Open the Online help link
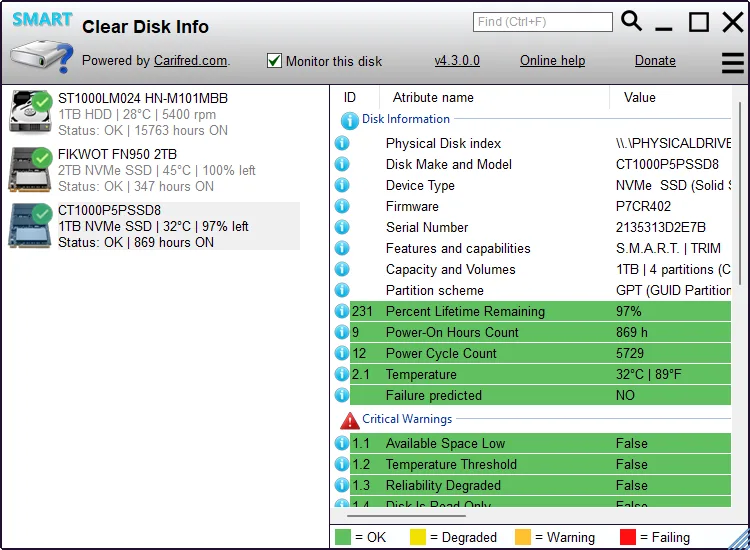 (x=552, y=61)
